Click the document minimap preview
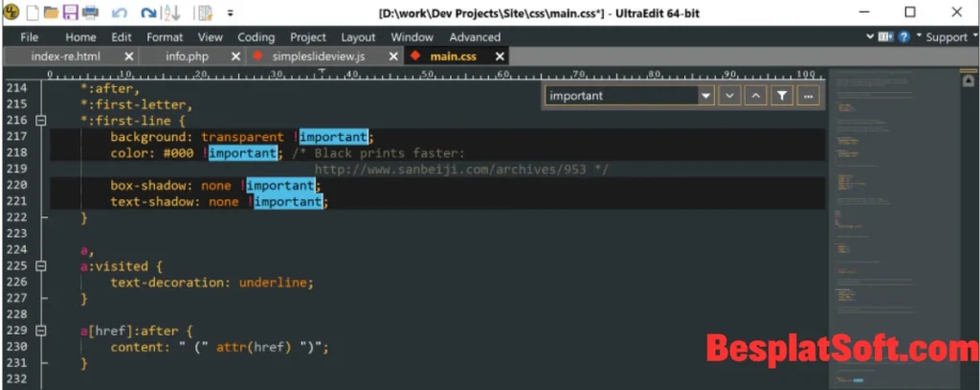Image resolution: width=980 pixels, height=390 pixels. tap(895, 228)
